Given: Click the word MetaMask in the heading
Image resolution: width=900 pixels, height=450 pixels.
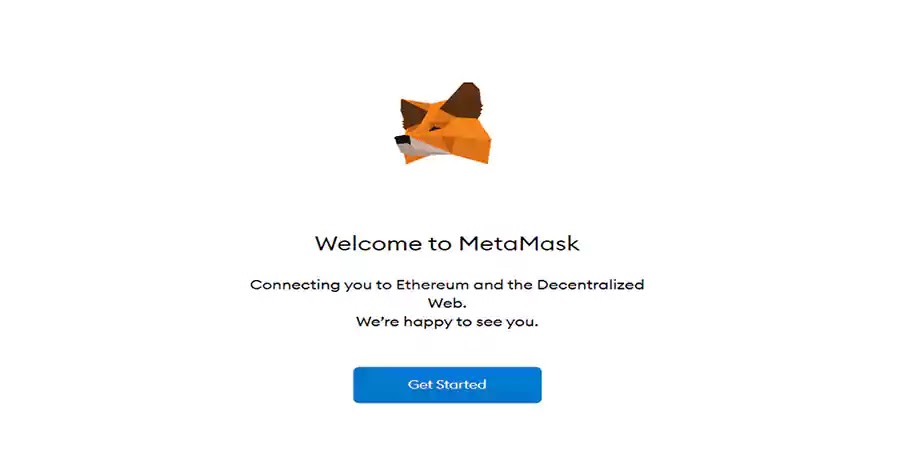Looking at the screenshot, I should pyautogui.click(x=519, y=243).
